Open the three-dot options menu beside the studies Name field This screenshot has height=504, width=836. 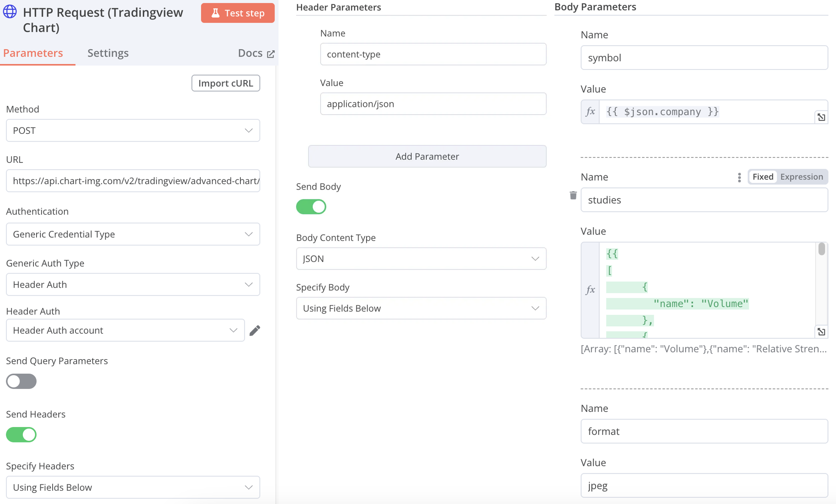point(739,177)
